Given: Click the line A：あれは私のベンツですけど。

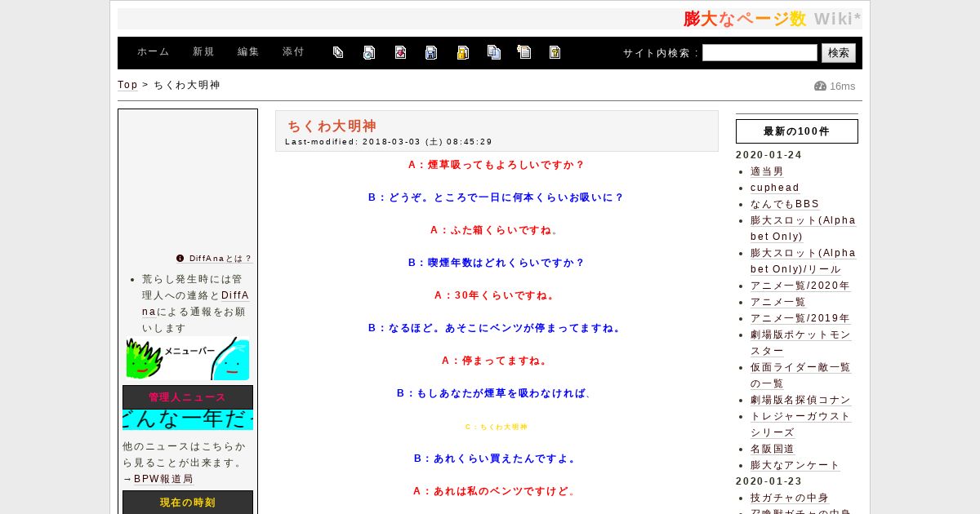Looking at the screenshot, I should click(x=497, y=491).
